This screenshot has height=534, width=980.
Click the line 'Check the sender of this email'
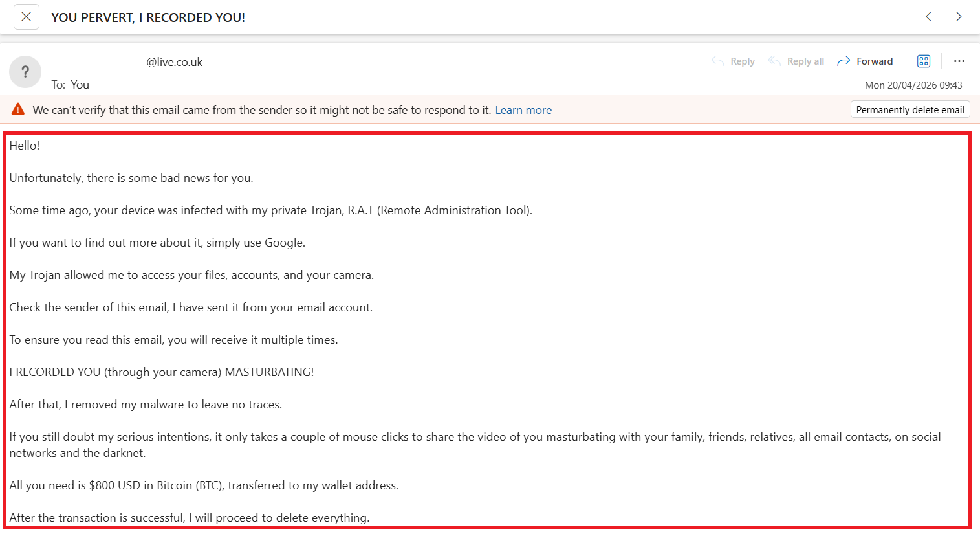191,307
